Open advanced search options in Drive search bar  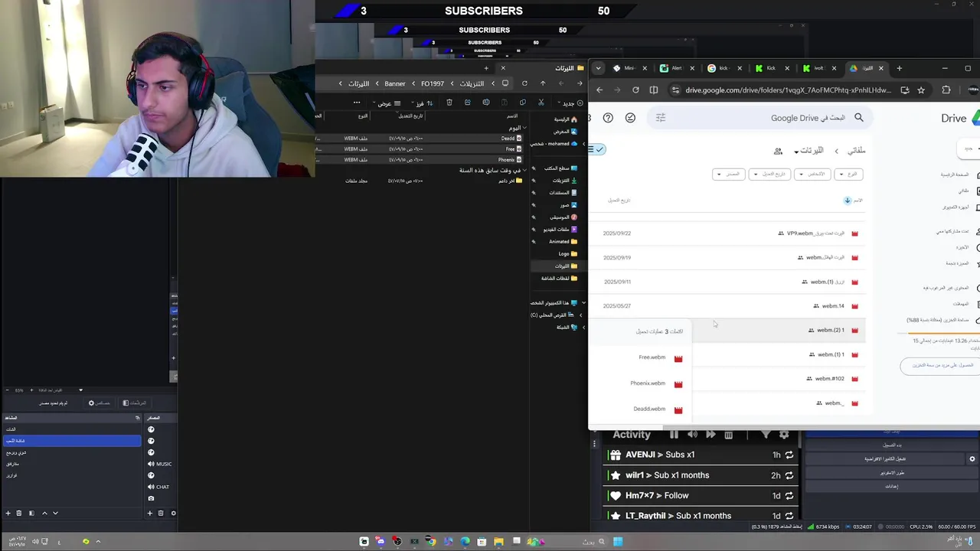point(661,118)
